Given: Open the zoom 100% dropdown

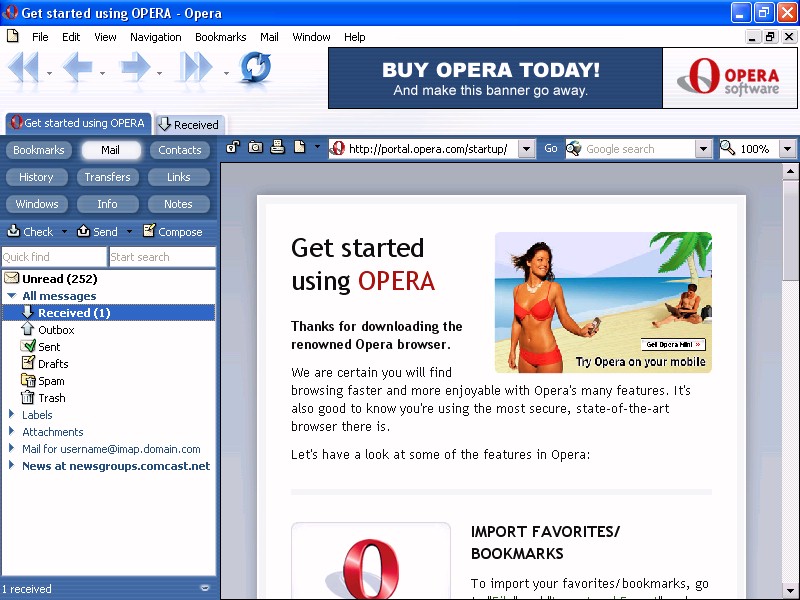Looking at the screenshot, I should (x=787, y=149).
